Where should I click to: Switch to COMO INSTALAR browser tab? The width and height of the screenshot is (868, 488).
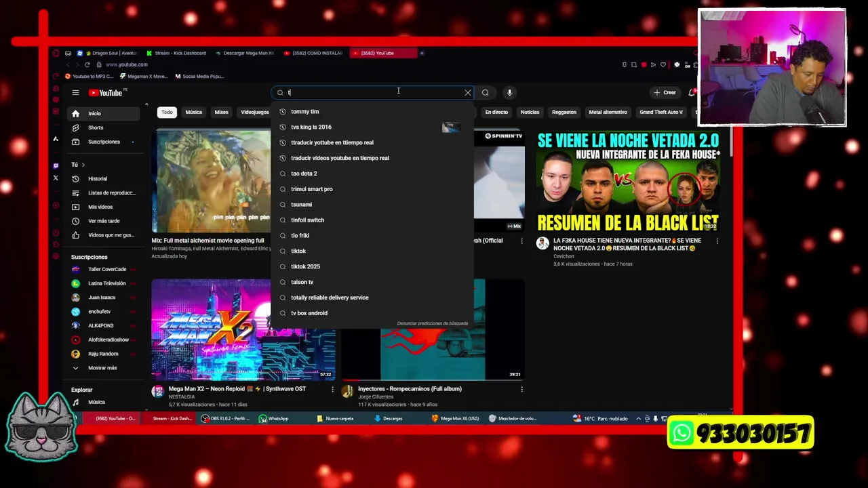[x=314, y=53]
